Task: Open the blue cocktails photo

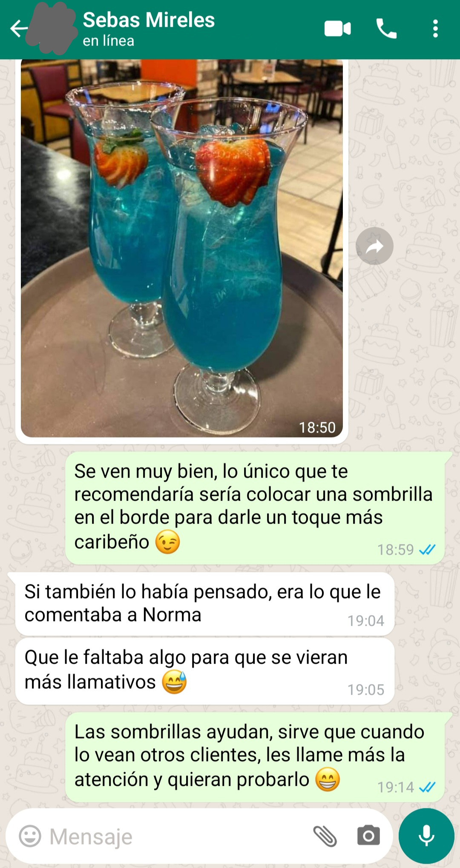Action: 182,248
